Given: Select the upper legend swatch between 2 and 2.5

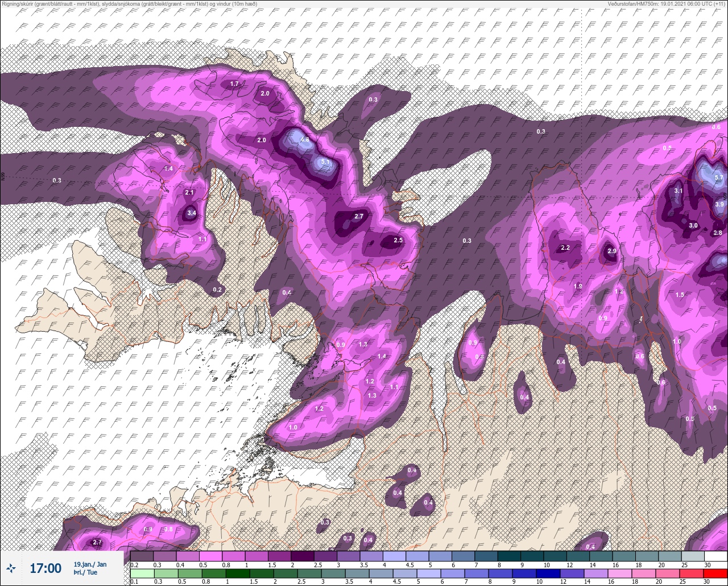Looking at the screenshot, I should point(302,556).
